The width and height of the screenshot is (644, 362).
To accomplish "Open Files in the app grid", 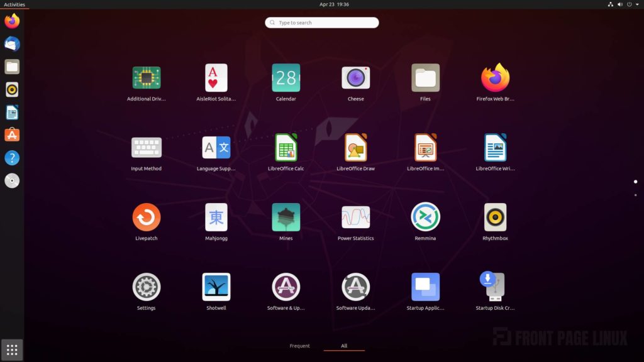I will click(426, 78).
